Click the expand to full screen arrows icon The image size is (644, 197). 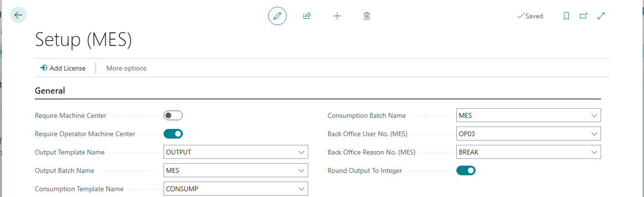[x=601, y=16]
